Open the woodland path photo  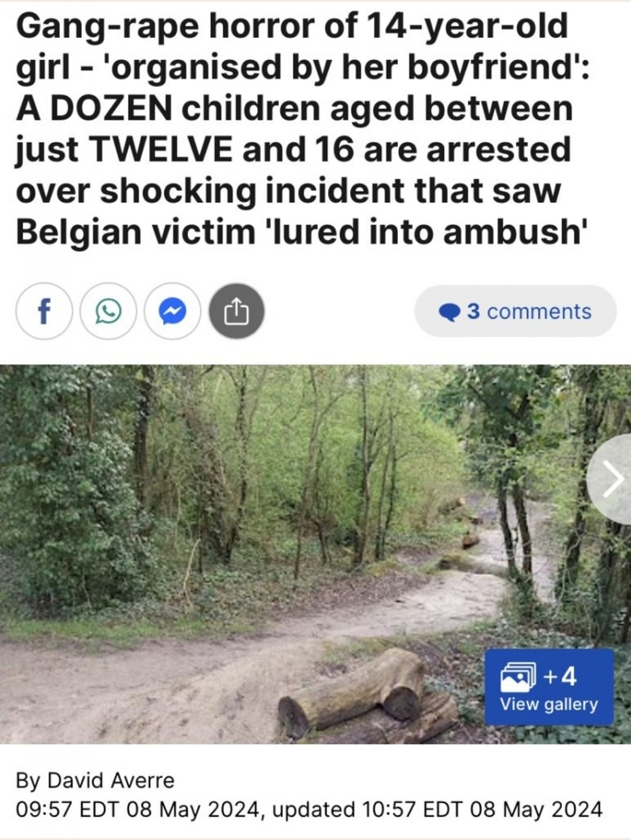[315, 554]
